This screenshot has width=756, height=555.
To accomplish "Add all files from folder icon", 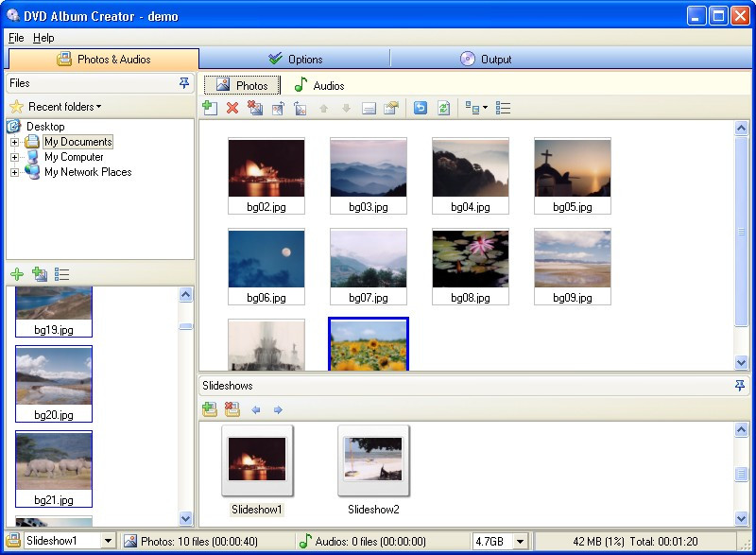I will tap(40, 274).
